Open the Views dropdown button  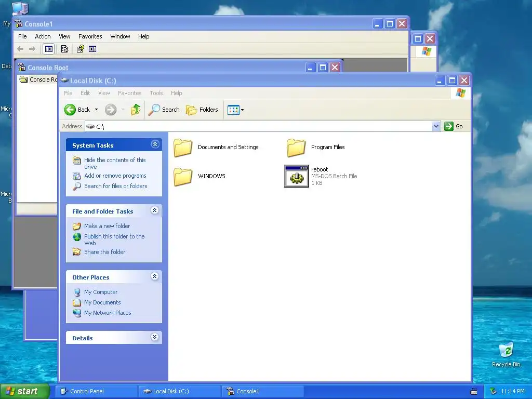pyautogui.click(x=235, y=110)
